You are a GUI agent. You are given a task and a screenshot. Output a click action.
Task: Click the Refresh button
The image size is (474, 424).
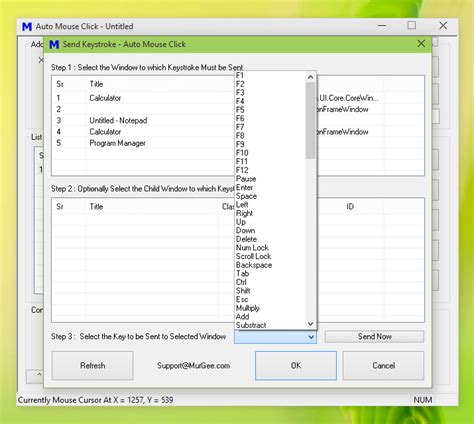(x=92, y=366)
